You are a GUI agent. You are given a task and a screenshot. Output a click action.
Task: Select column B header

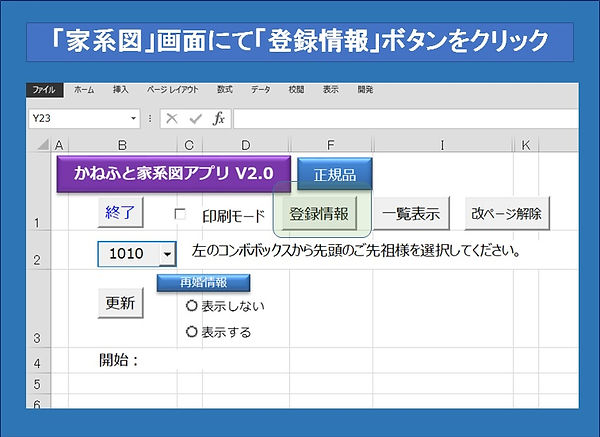coord(122,145)
